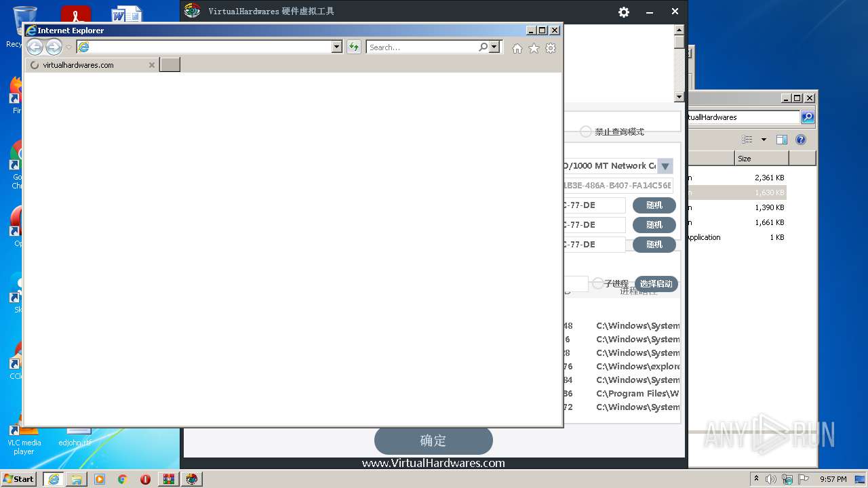Click the third 随机 button
868x488 pixels.
(x=654, y=245)
